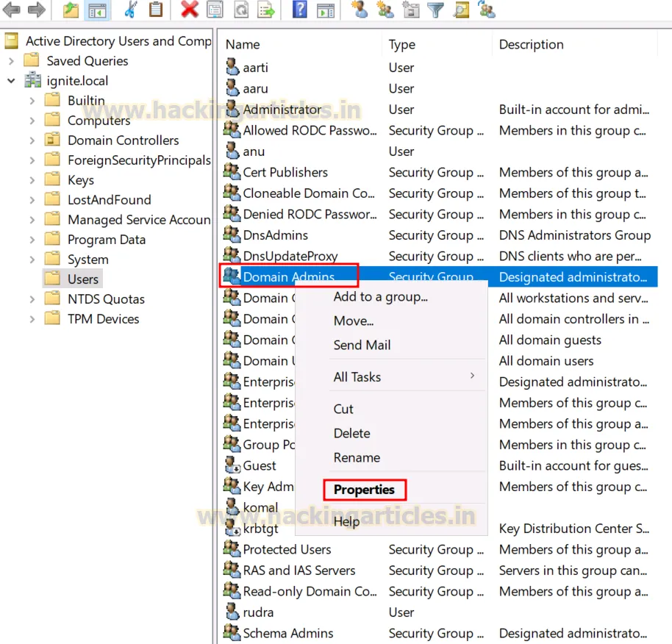Image resolution: width=672 pixels, height=644 pixels.
Task: Click the Set Filter Options funnel icon
Action: (x=435, y=10)
